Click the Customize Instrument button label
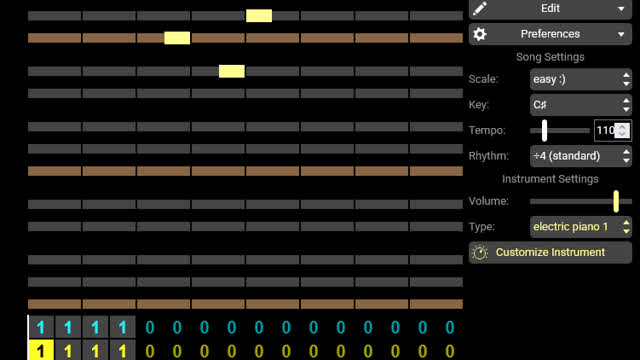The image size is (640, 360). (550, 252)
